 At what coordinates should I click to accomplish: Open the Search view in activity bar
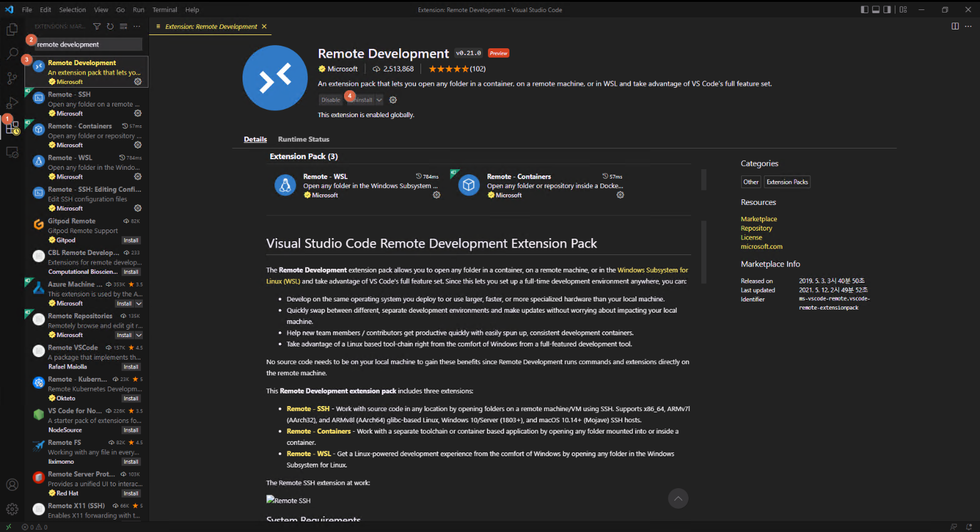pyautogui.click(x=12, y=54)
